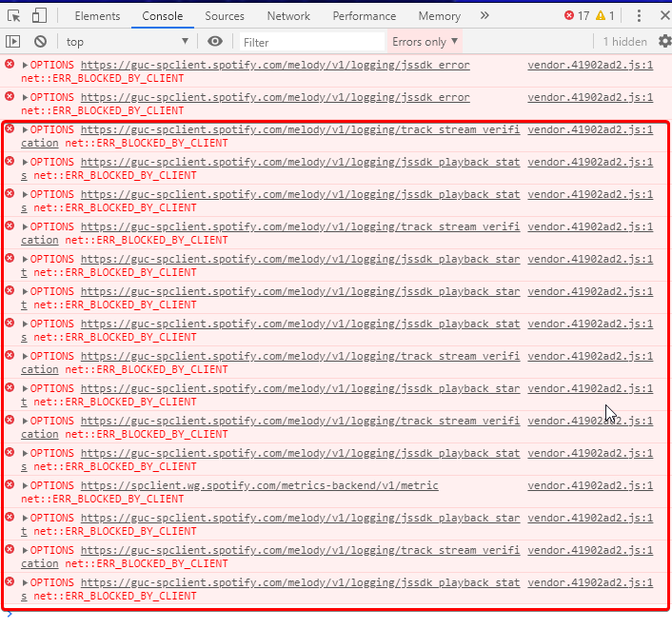This screenshot has width=672, height=629.
Task: Open the Errors only log level dropdown
Action: 425,42
